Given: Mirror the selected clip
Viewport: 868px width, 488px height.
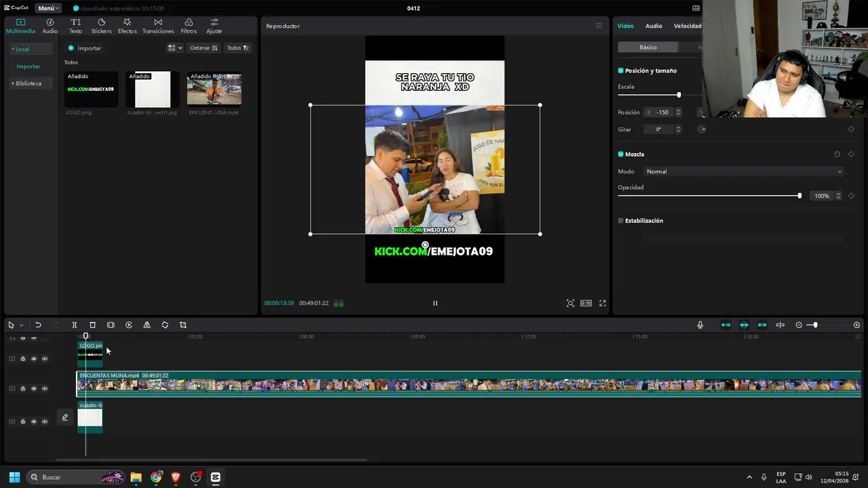Looking at the screenshot, I should pos(146,325).
